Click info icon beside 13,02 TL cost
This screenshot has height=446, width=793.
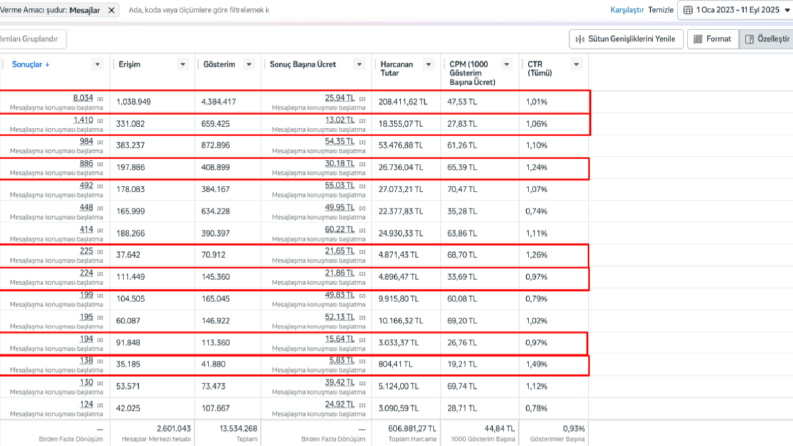pos(362,121)
